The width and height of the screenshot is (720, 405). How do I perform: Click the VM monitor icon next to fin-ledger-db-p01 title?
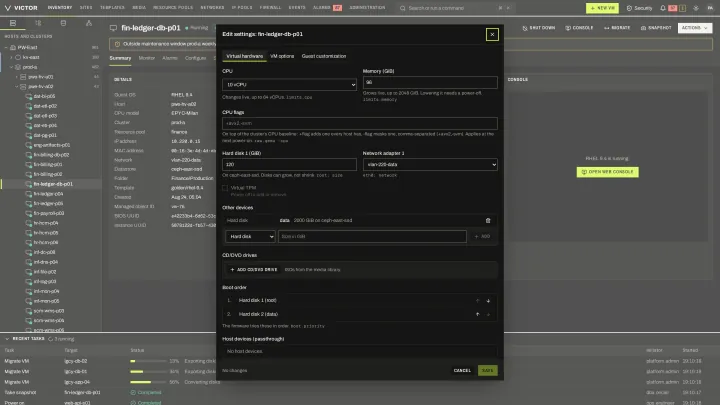point(113,28)
